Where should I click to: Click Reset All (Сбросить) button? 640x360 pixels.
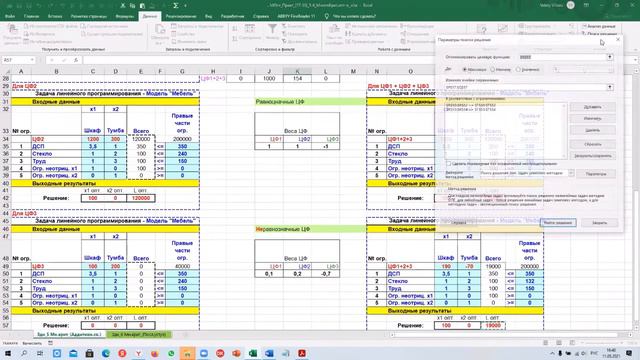pos(592,144)
